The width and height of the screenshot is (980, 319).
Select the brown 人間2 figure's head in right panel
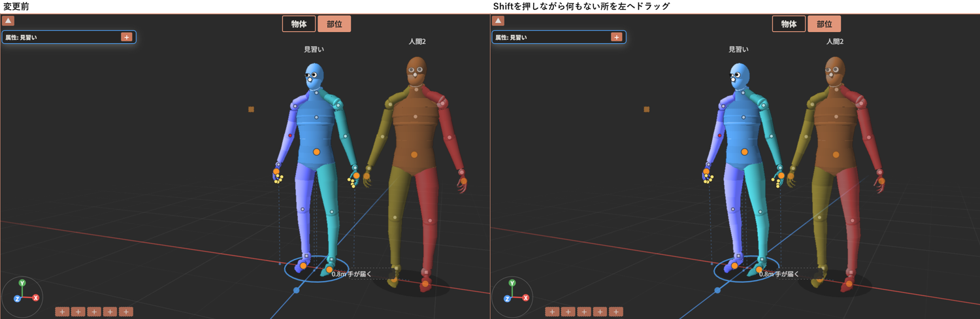[x=835, y=72]
